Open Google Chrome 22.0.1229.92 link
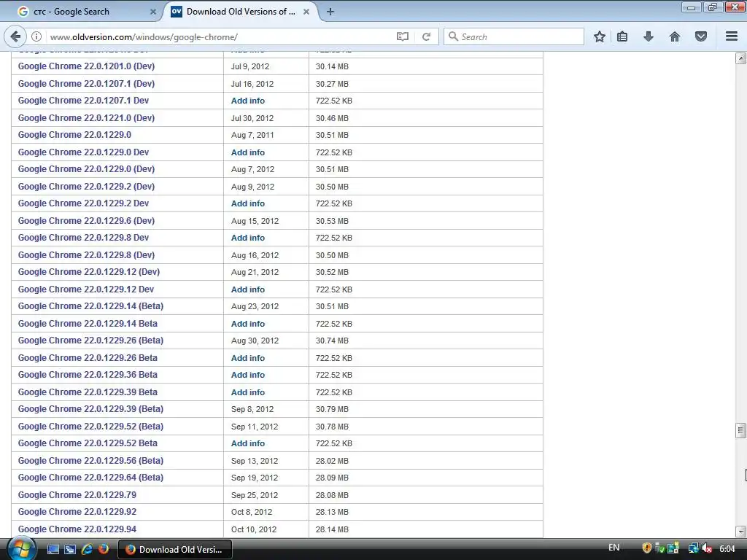 (77, 512)
